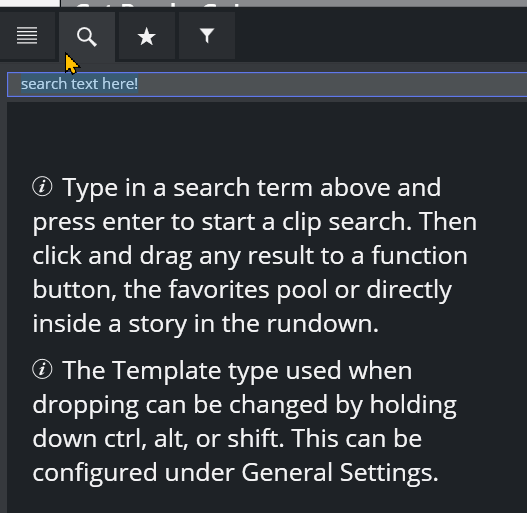Click the word 'rundown' in the first hint
Viewport: 527px width, 513px height.
tap(323, 324)
